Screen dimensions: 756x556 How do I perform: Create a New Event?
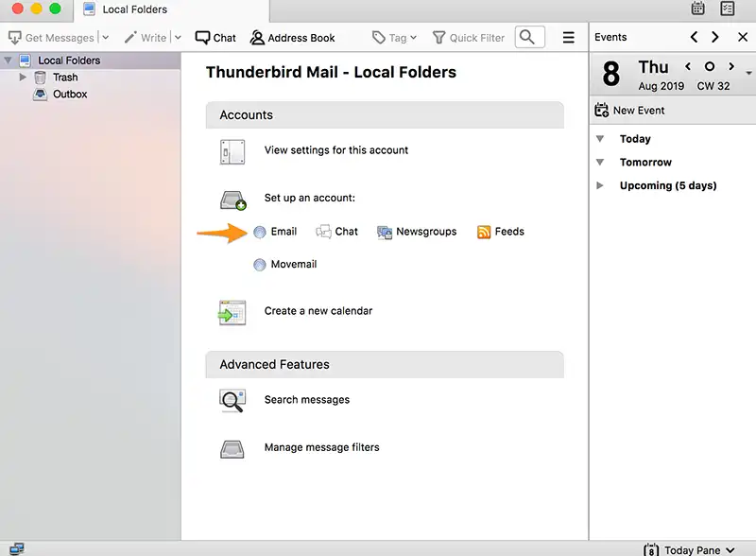click(x=629, y=110)
